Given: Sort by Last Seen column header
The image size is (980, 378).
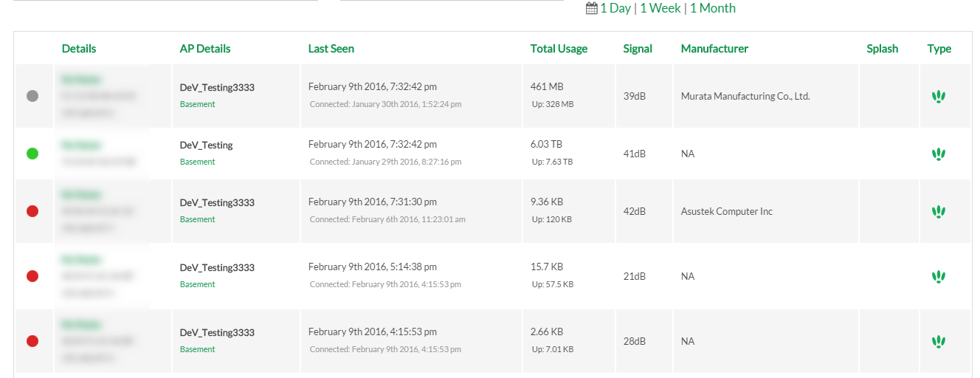Looking at the screenshot, I should coord(331,49).
